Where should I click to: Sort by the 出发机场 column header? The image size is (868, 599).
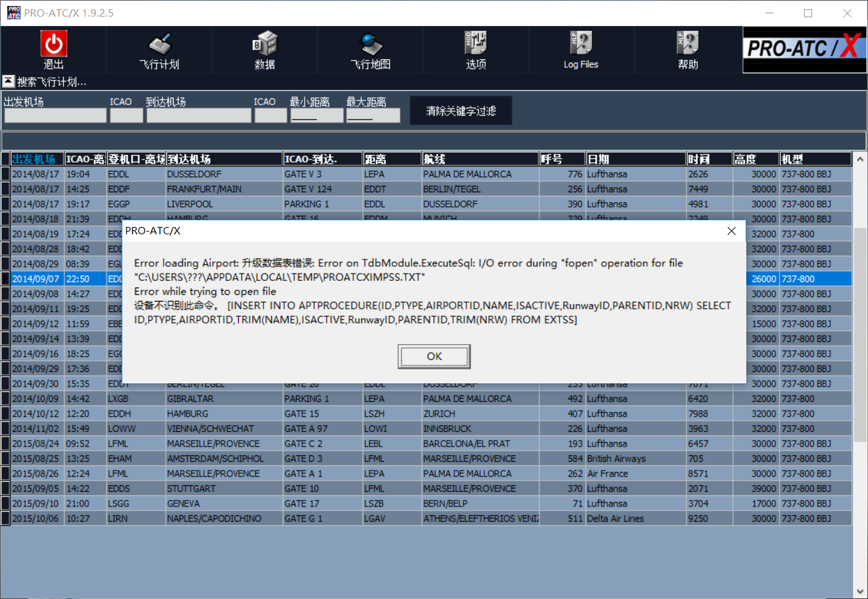[37, 159]
